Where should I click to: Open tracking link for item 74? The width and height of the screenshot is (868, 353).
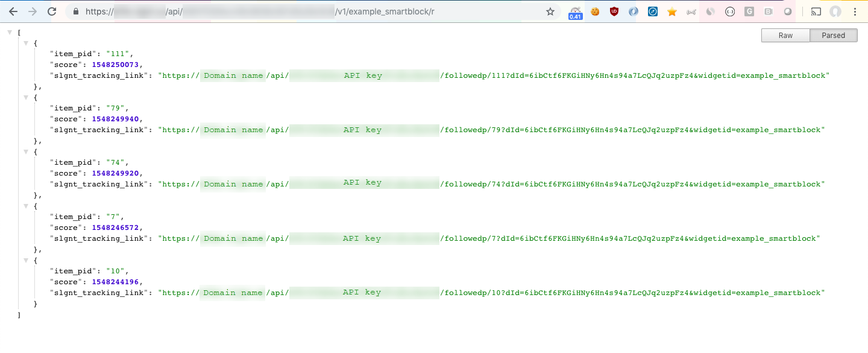tap(491, 185)
